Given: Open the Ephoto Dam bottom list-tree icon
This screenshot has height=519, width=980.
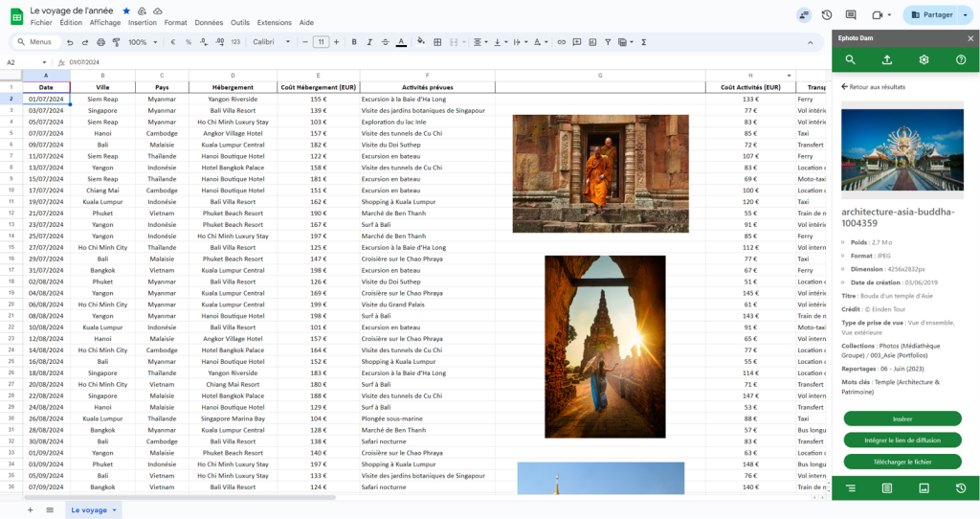Looking at the screenshot, I should [851, 487].
